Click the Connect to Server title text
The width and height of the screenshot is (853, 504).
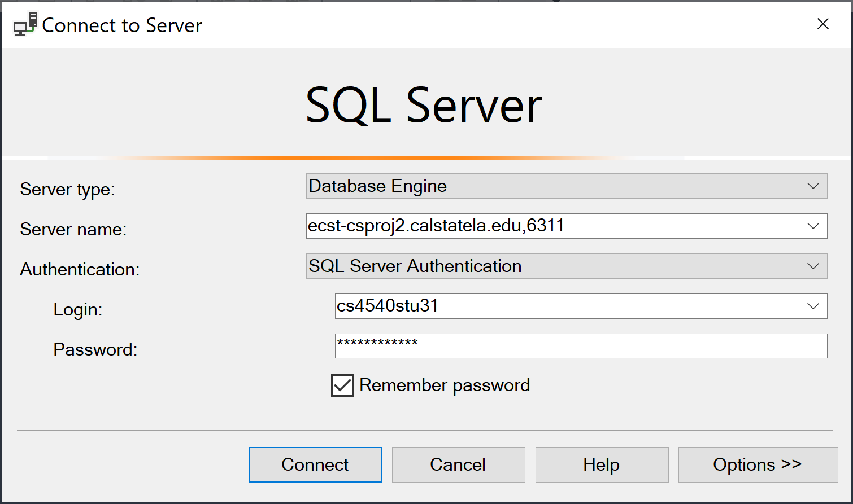[x=122, y=25]
